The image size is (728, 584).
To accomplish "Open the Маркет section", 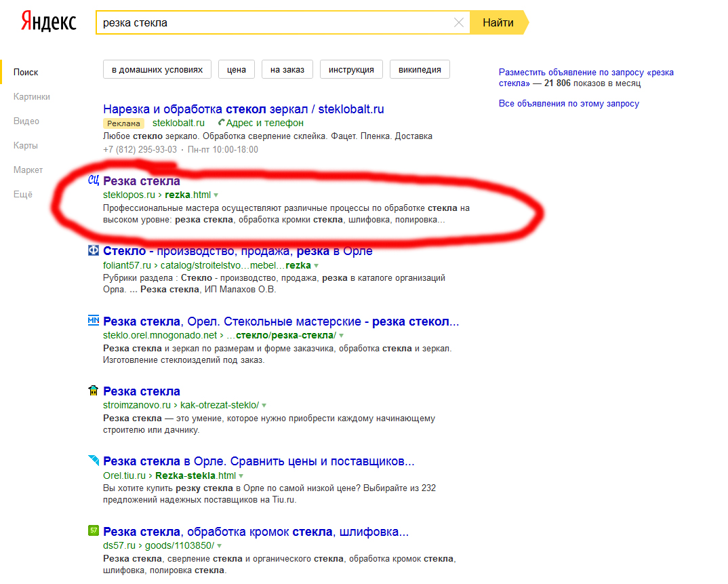I will (28, 170).
